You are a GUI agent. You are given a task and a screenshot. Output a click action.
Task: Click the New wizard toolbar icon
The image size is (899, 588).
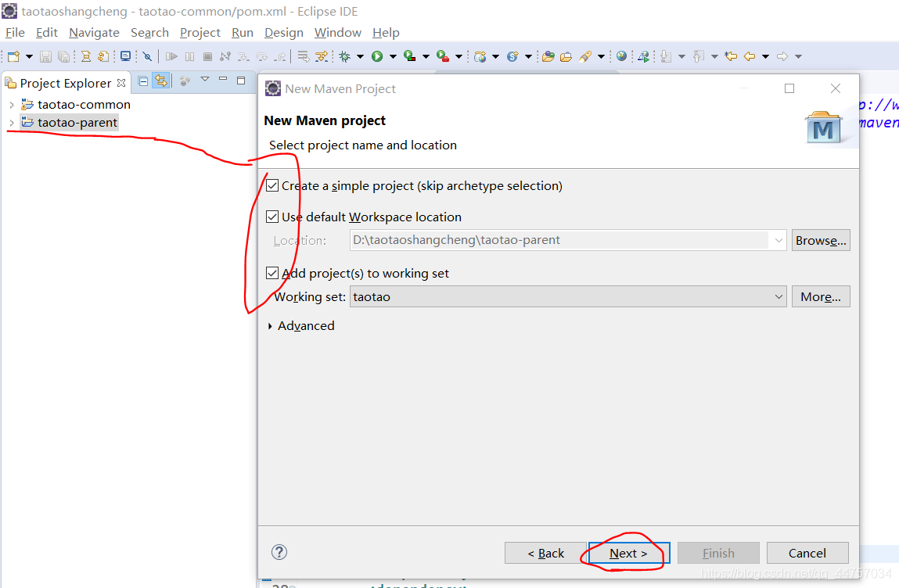(x=13, y=56)
